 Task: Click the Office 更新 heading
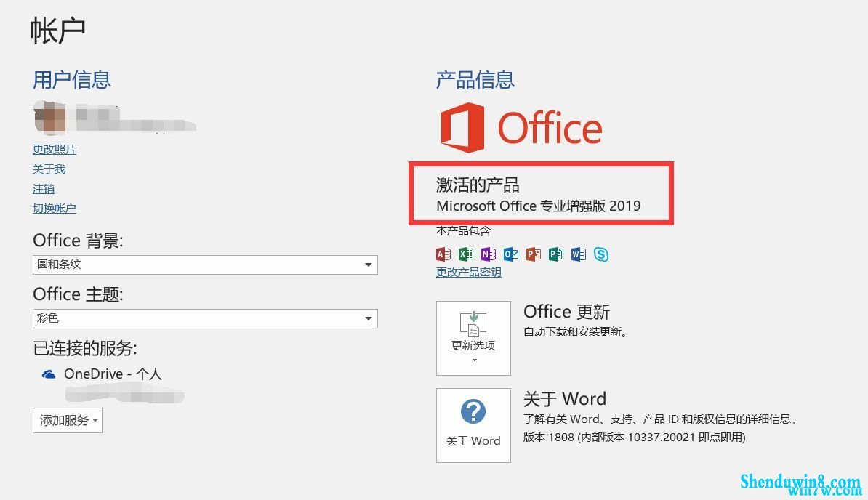coord(566,311)
